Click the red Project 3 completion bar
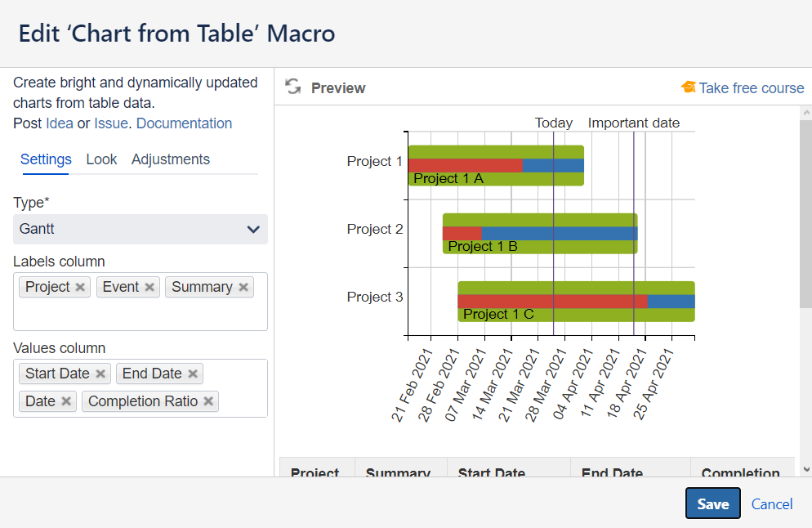 pyautogui.click(x=552, y=302)
